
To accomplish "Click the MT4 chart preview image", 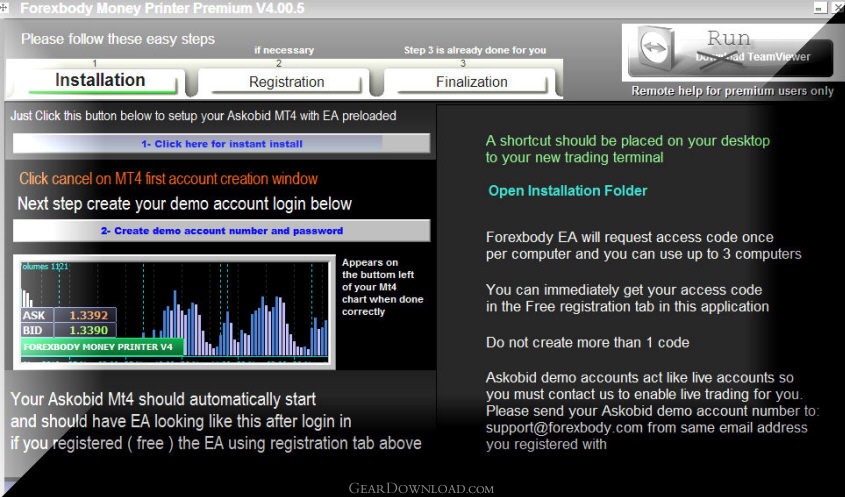I will coord(174,312).
